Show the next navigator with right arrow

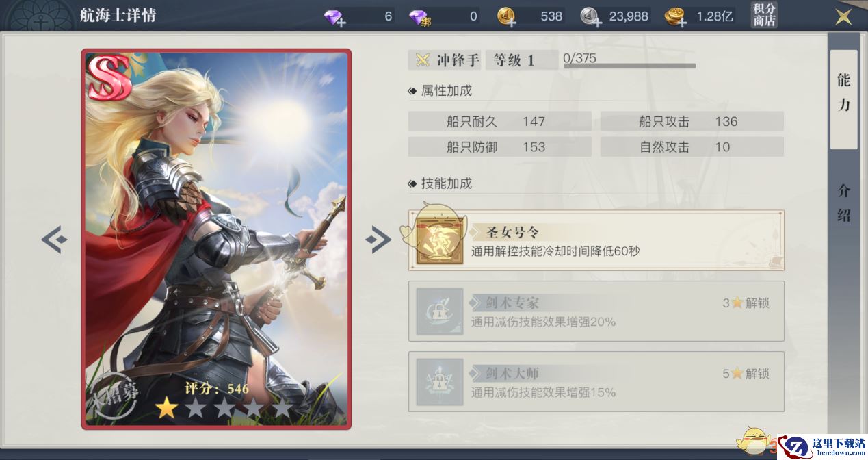378,240
